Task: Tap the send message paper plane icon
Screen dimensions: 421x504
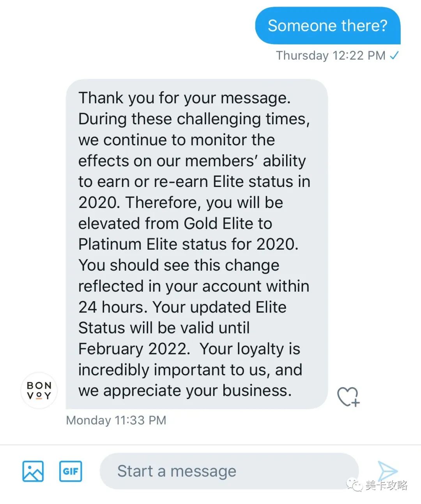Action: click(387, 471)
